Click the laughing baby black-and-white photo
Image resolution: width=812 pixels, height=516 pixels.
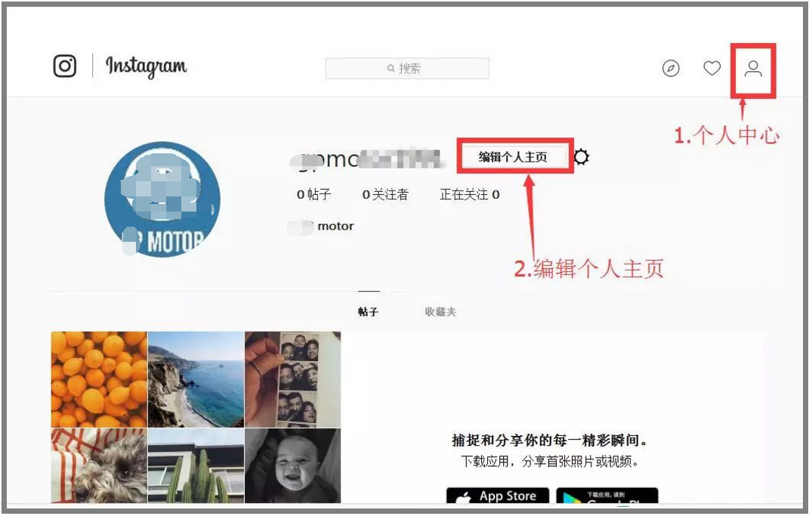click(x=292, y=465)
